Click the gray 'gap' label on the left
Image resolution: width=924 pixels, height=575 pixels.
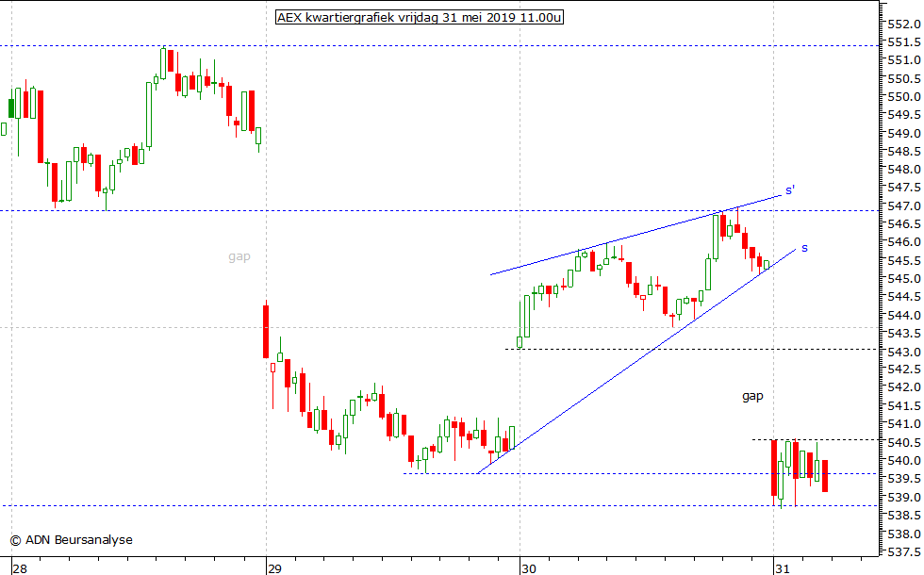point(239,256)
